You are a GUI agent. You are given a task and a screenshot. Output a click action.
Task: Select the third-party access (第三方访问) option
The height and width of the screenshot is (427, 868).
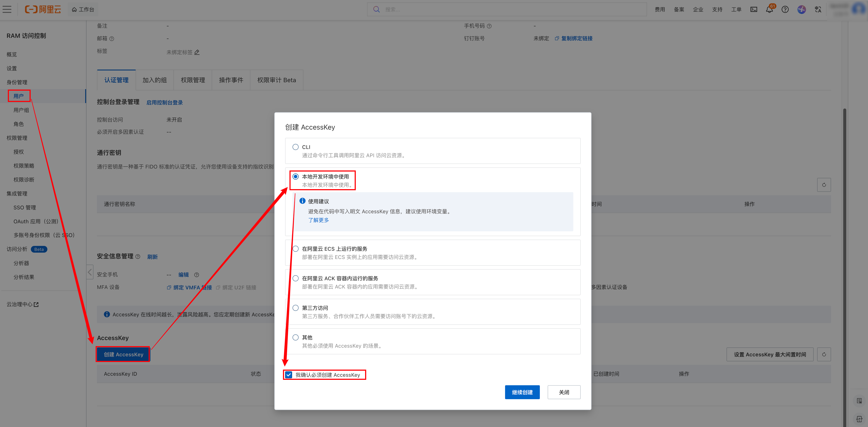(x=296, y=308)
